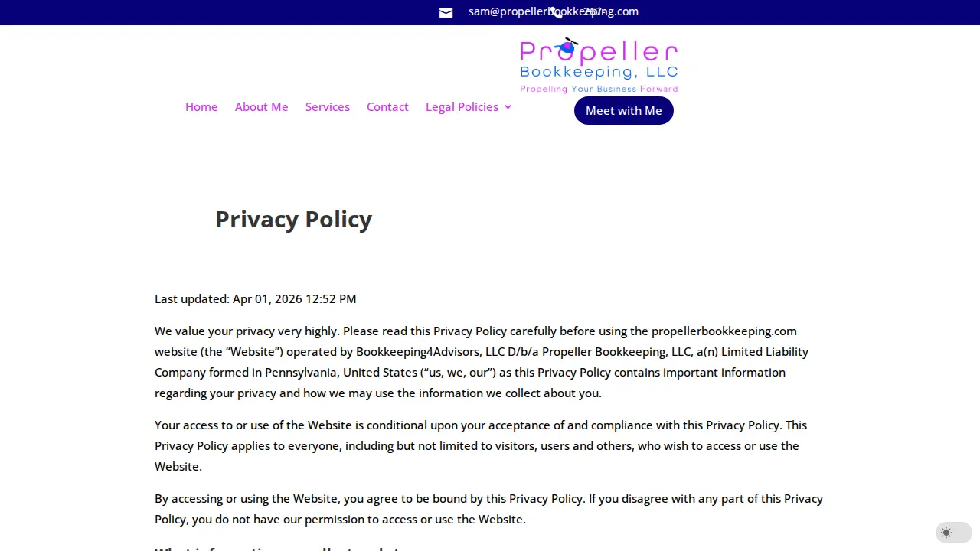Click the paragraph starting We value your privacy
980x551 pixels.
482,362
